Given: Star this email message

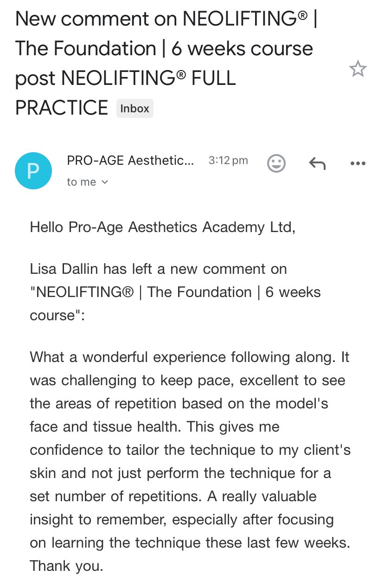Looking at the screenshot, I should coord(358,69).
